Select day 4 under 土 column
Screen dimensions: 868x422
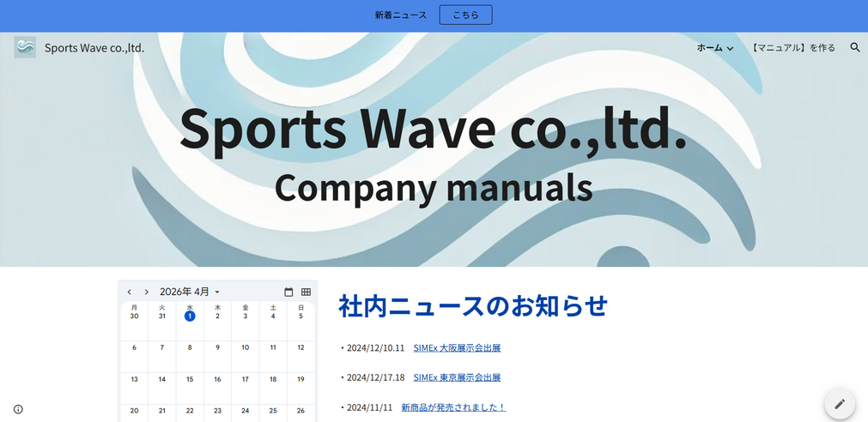273,316
